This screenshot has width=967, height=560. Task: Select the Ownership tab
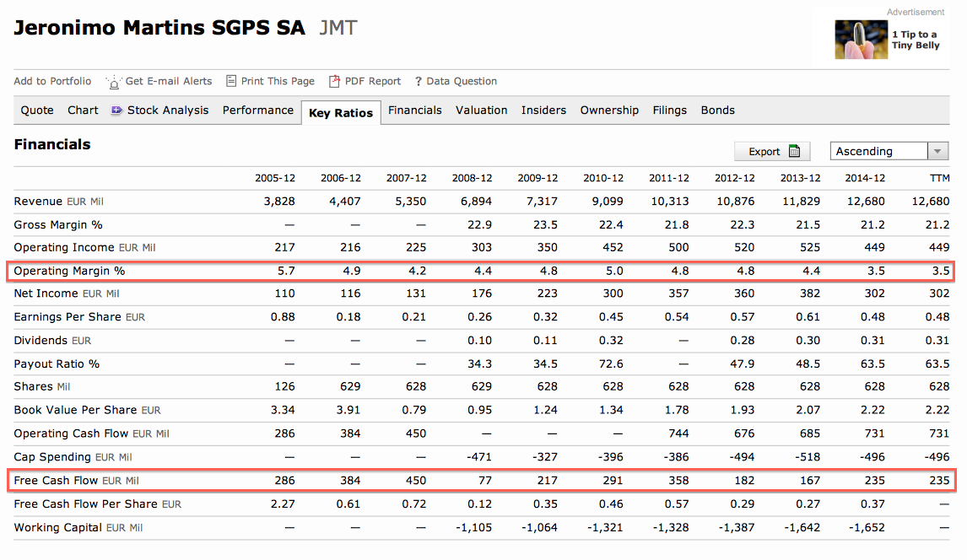pos(609,110)
